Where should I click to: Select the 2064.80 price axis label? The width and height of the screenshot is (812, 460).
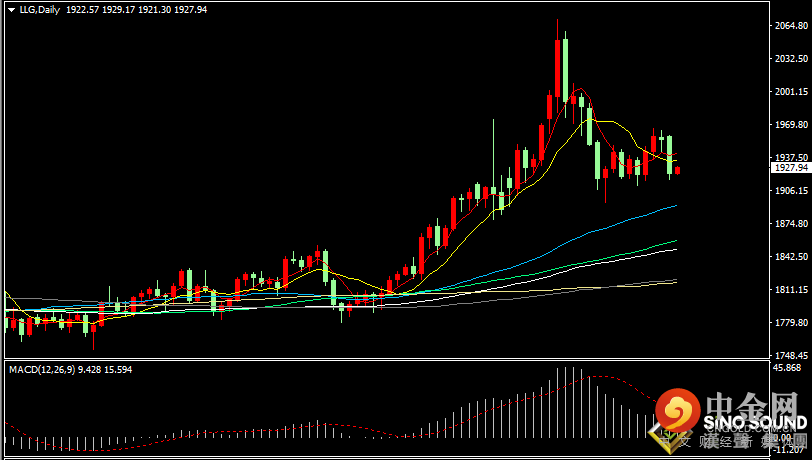pyautogui.click(x=791, y=25)
